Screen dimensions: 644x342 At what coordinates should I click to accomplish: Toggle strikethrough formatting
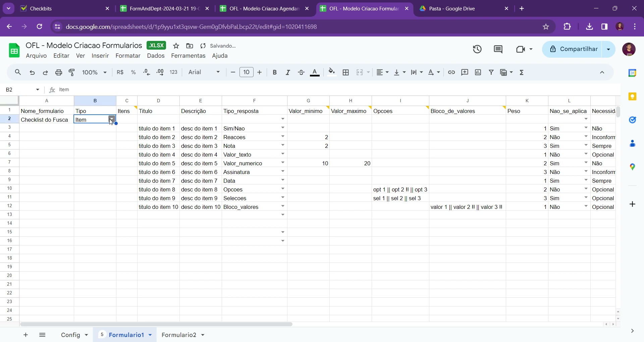[x=301, y=72]
